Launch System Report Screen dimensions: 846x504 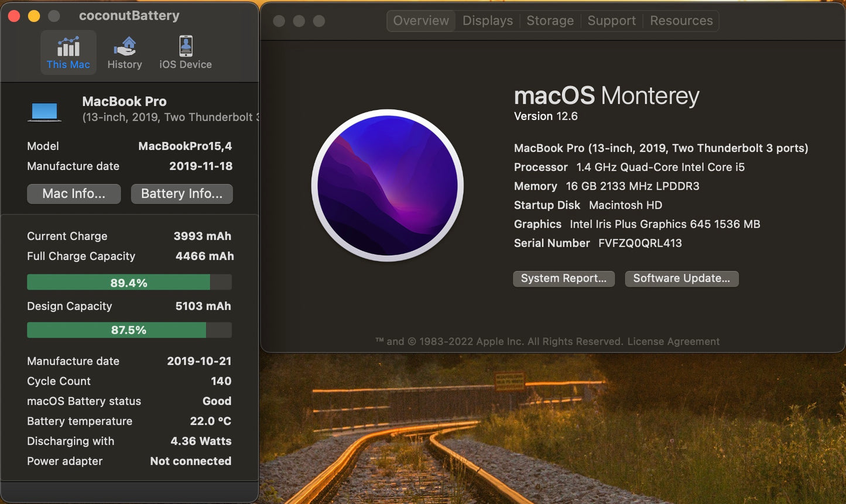tap(563, 279)
